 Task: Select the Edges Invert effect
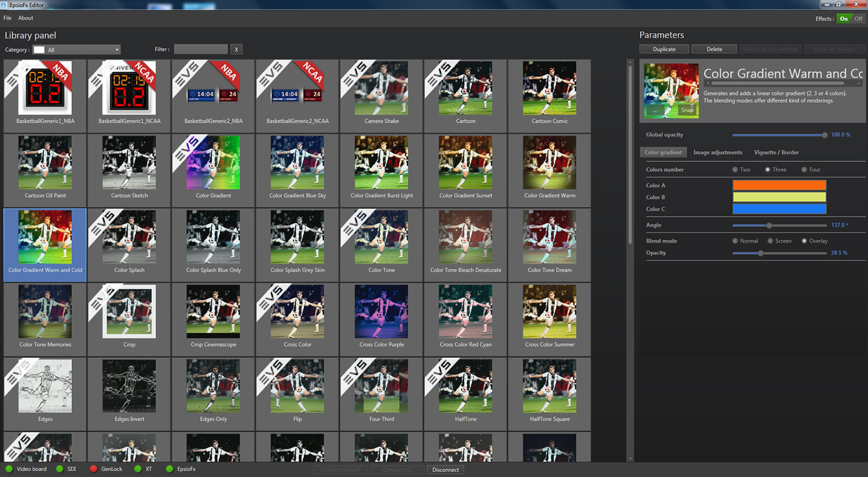(x=129, y=394)
